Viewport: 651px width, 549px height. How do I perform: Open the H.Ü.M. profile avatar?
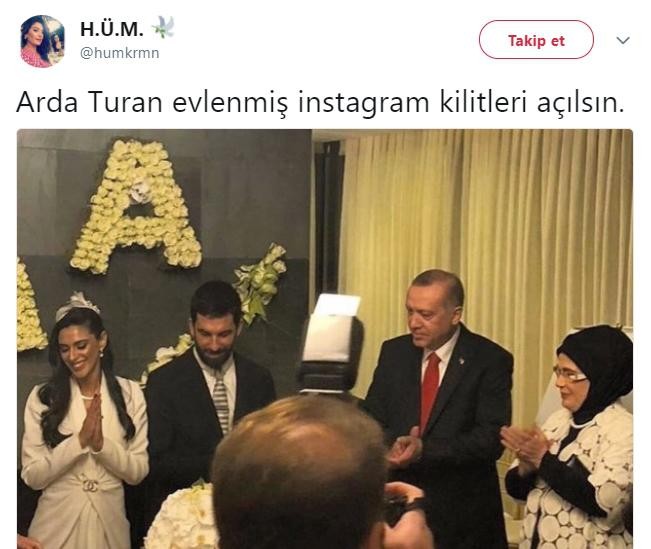coord(42,41)
